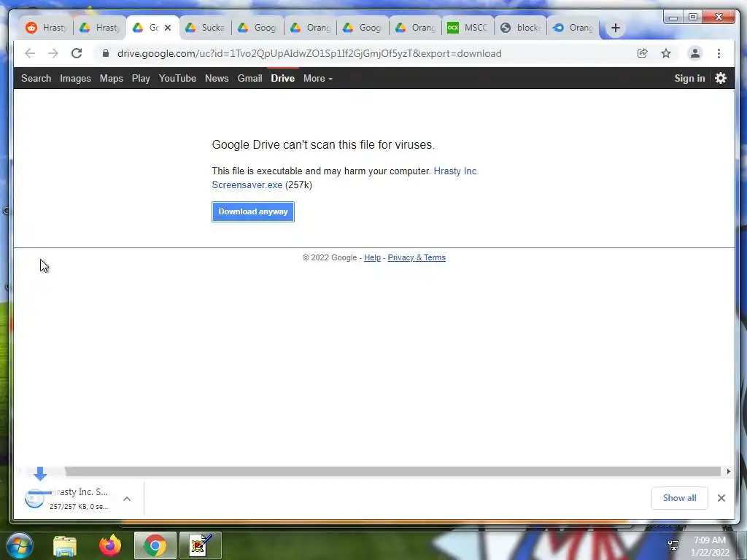
Task: Select Chrome taskbar button
Action: pyautogui.click(x=155, y=545)
